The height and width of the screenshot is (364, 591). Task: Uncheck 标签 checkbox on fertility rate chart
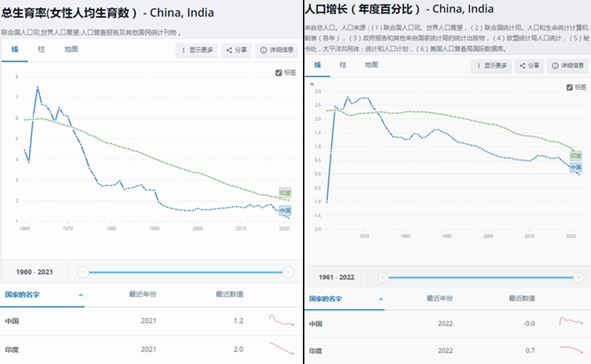pos(279,73)
